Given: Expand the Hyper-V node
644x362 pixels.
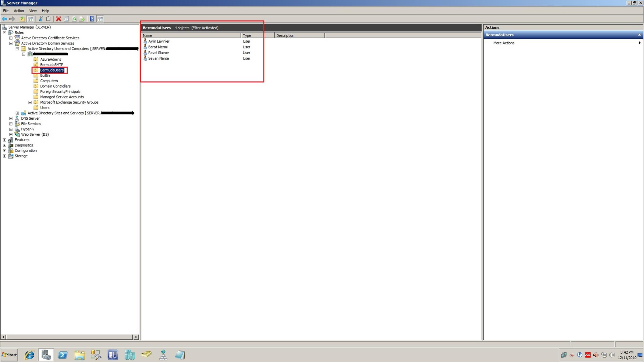Looking at the screenshot, I should click(x=11, y=129).
